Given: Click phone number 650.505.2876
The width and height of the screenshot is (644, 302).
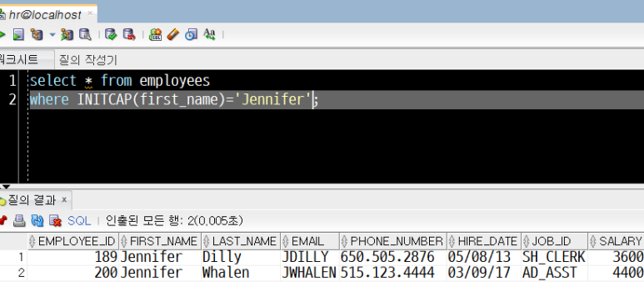Looking at the screenshot, I should 393,257.
